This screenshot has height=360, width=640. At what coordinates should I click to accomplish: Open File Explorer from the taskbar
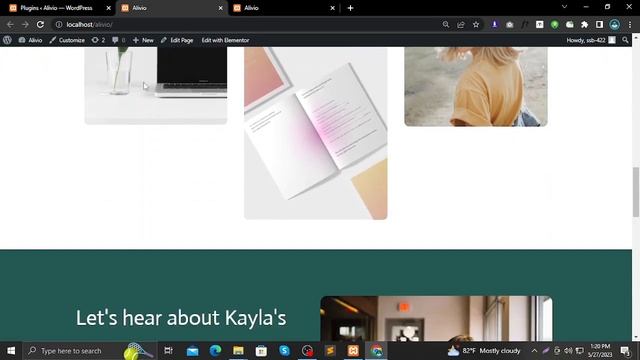pos(238,351)
